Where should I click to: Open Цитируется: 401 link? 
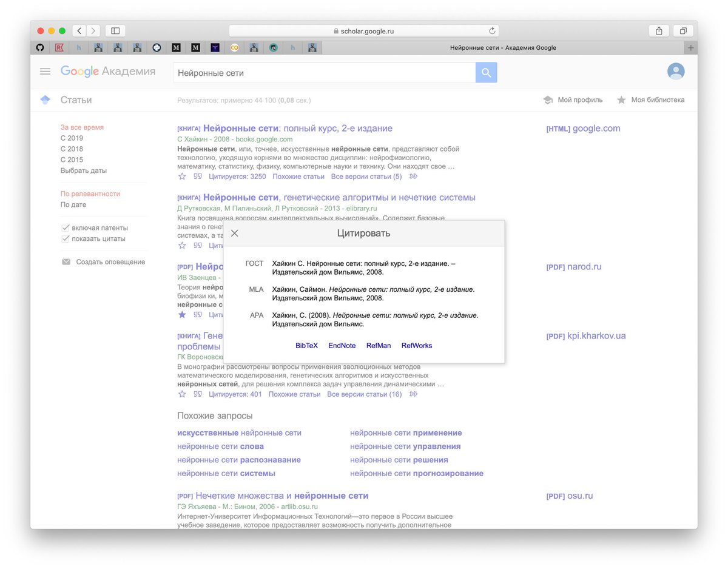coord(235,394)
